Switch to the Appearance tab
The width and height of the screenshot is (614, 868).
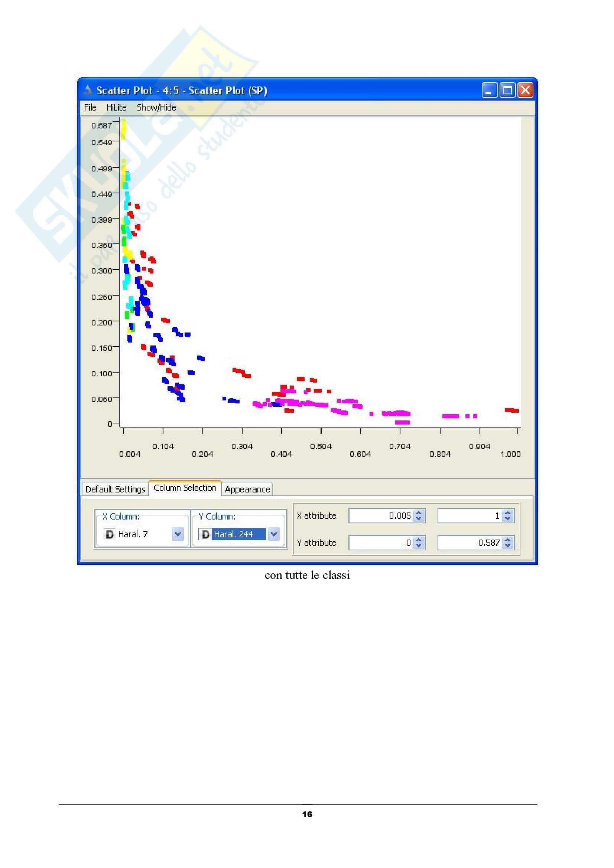point(247,489)
